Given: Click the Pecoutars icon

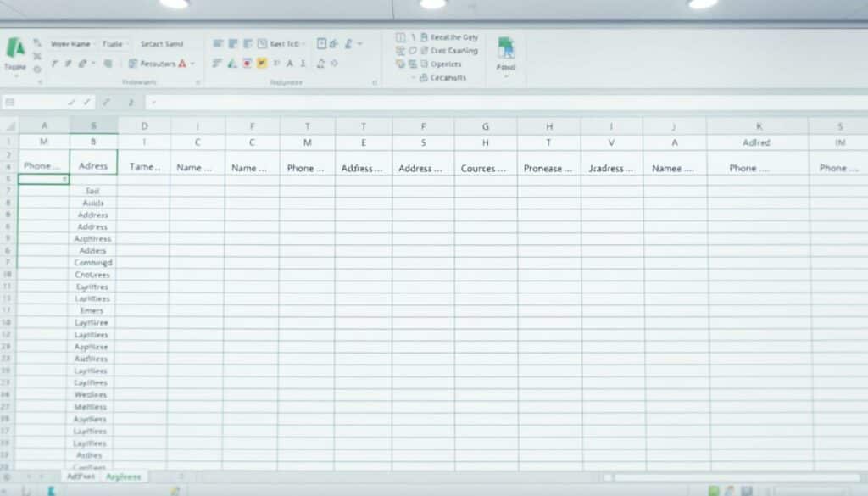Looking at the screenshot, I should [x=133, y=64].
